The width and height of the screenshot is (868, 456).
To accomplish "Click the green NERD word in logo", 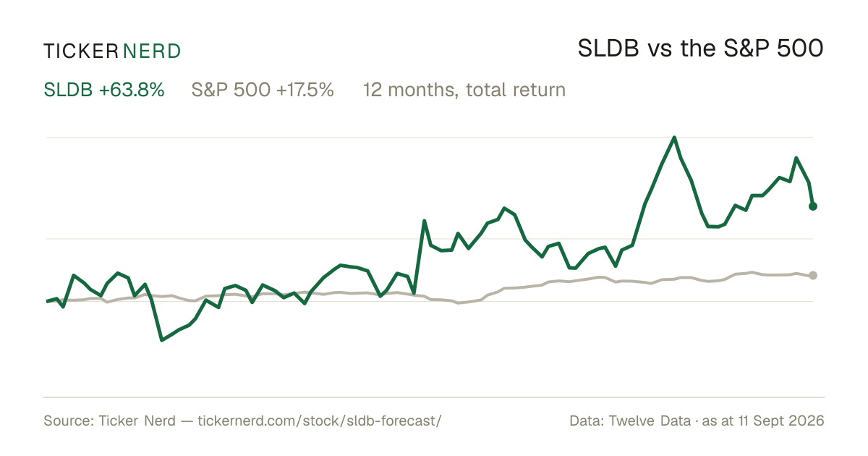I will (x=151, y=51).
